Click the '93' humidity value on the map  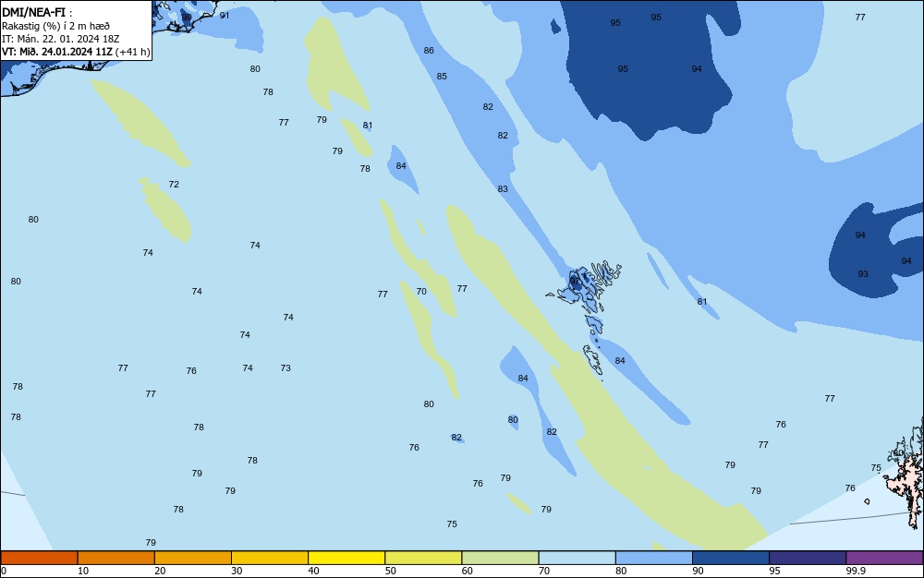(863, 273)
